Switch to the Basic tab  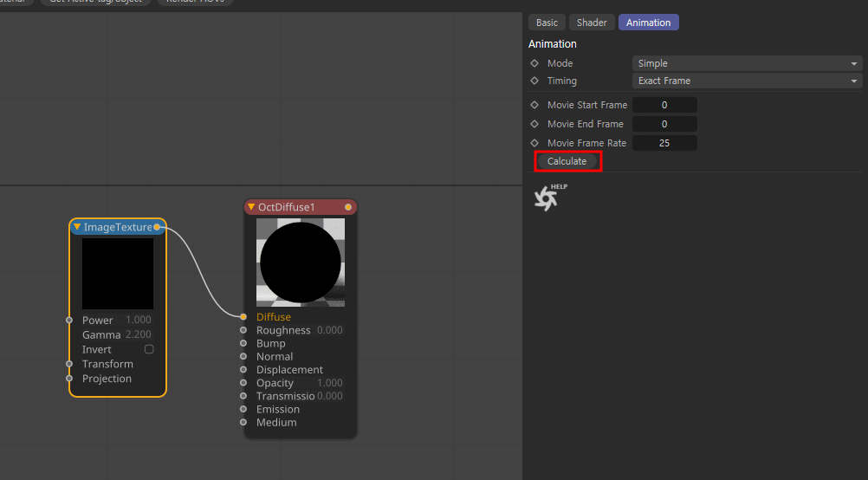(547, 23)
